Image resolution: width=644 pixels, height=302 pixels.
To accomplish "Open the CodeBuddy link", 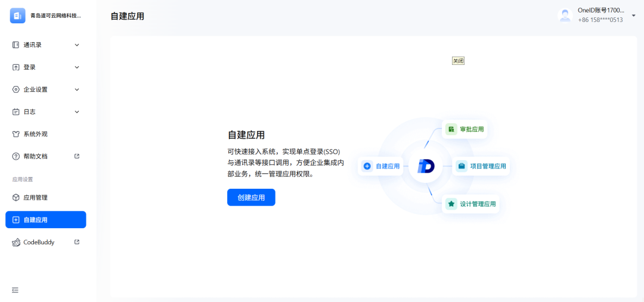I will (x=45, y=242).
